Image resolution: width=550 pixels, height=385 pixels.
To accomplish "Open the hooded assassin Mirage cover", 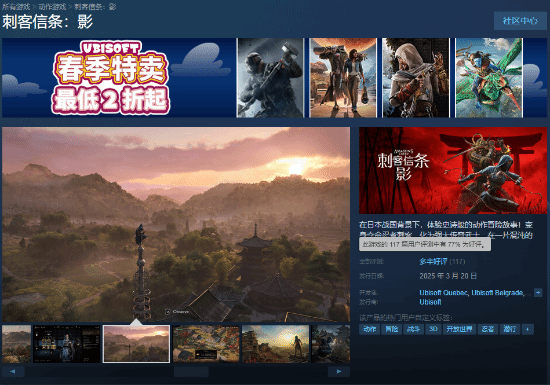I will [x=416, y=77].
